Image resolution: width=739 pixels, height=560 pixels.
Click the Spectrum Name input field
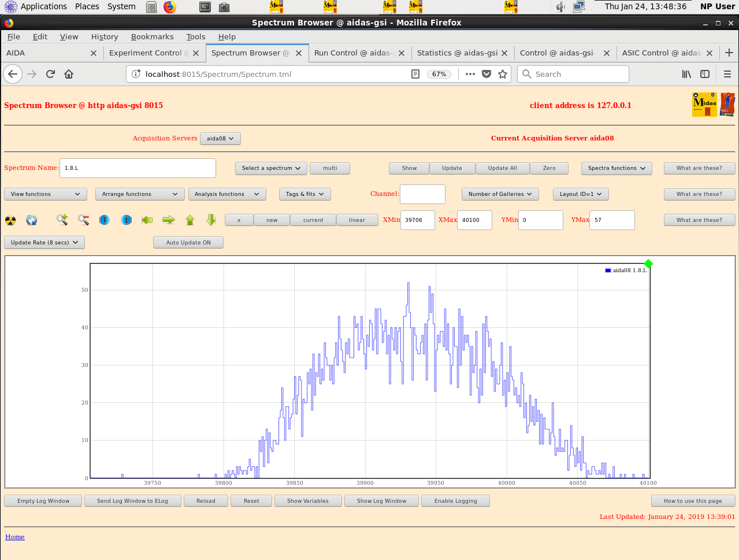(138, 168)
